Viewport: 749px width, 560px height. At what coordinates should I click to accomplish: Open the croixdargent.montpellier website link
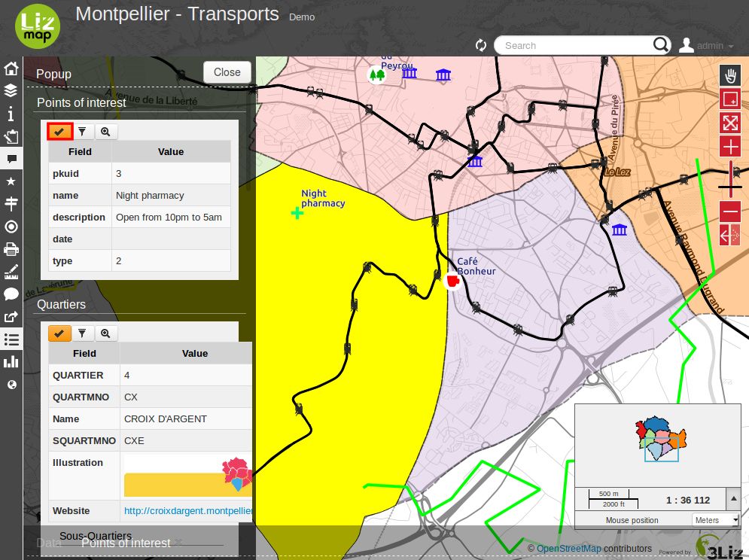coord(188,511)
